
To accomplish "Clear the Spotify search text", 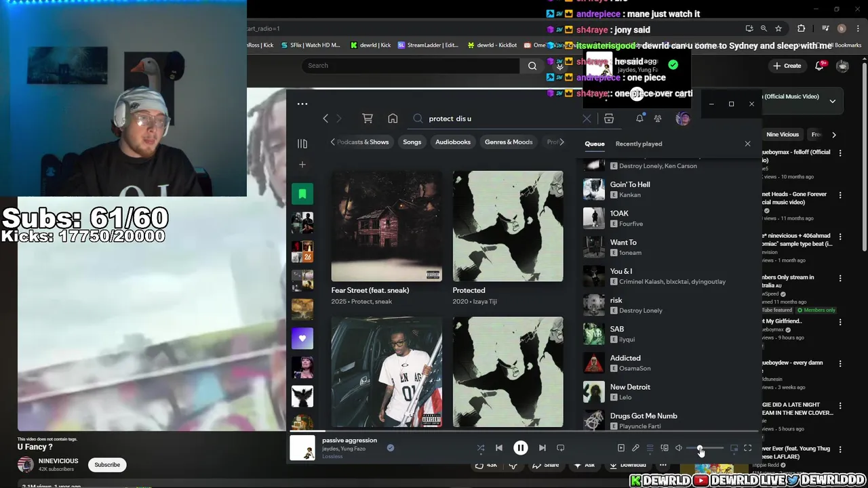I will point(587,119).
